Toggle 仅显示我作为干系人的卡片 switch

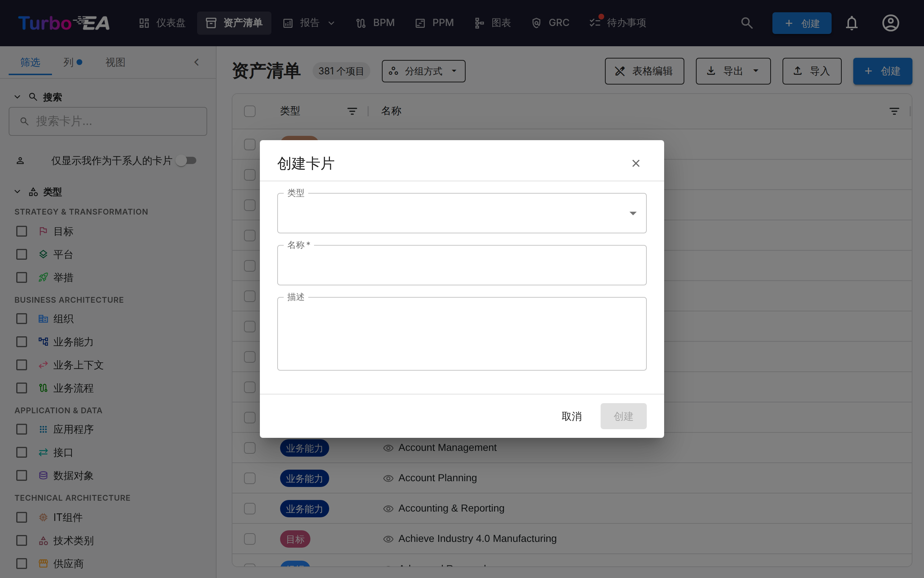pos(186,160)
